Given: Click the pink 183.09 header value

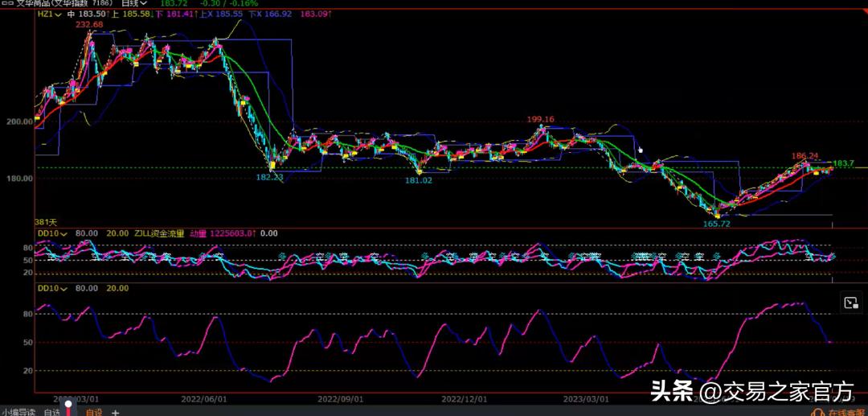Looking at the screenshot, I should (x=316, y=14).
